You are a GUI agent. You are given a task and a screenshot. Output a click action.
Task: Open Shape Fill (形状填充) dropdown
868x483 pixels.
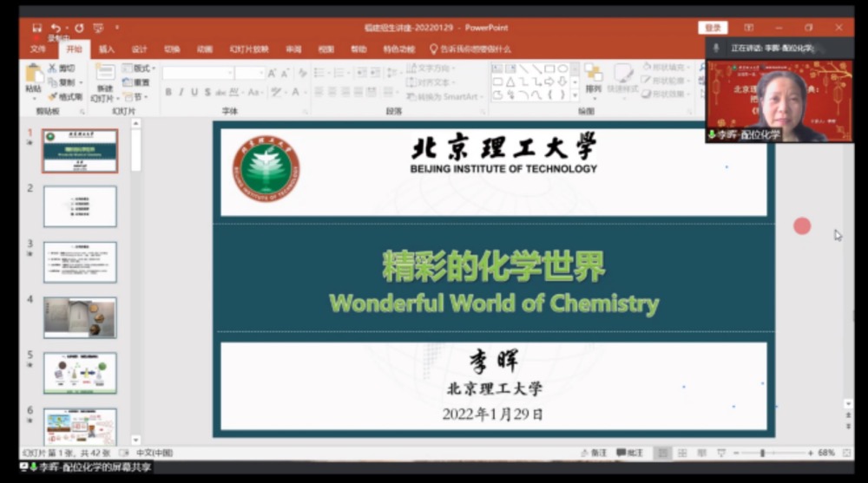coord(667,67)
